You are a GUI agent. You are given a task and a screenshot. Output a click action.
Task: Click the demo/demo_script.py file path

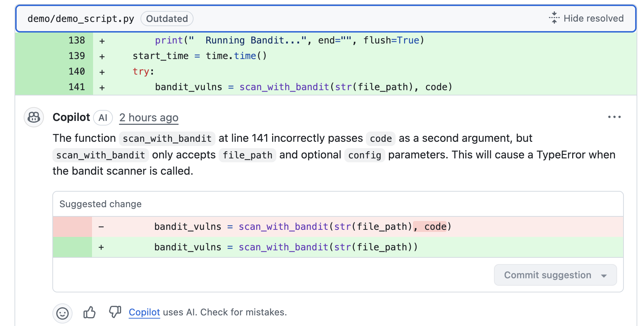81,19
